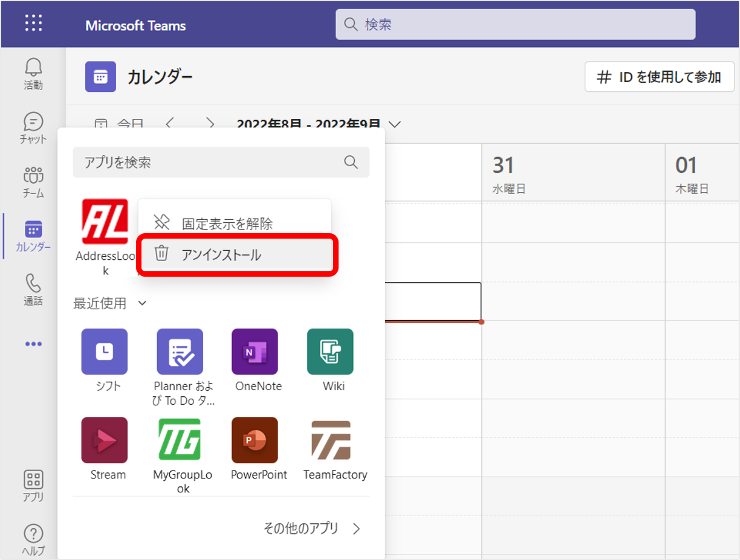This screenshot has width=740, height=560.
Task: Open the Wiki app
Action: click(x=330, y=352)
